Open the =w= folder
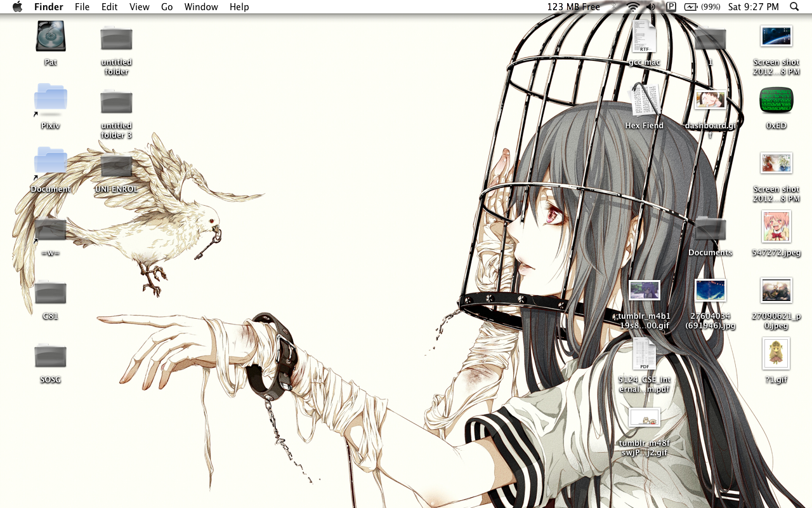This screenshot has height=508, width=812. (51, 229)
